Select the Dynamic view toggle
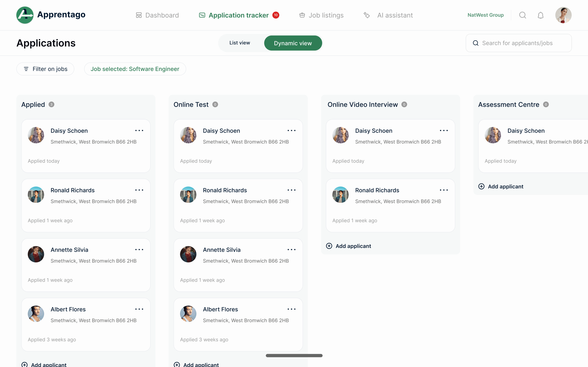Viewport: 588px width, 367px height. click(x=293, y=43)
